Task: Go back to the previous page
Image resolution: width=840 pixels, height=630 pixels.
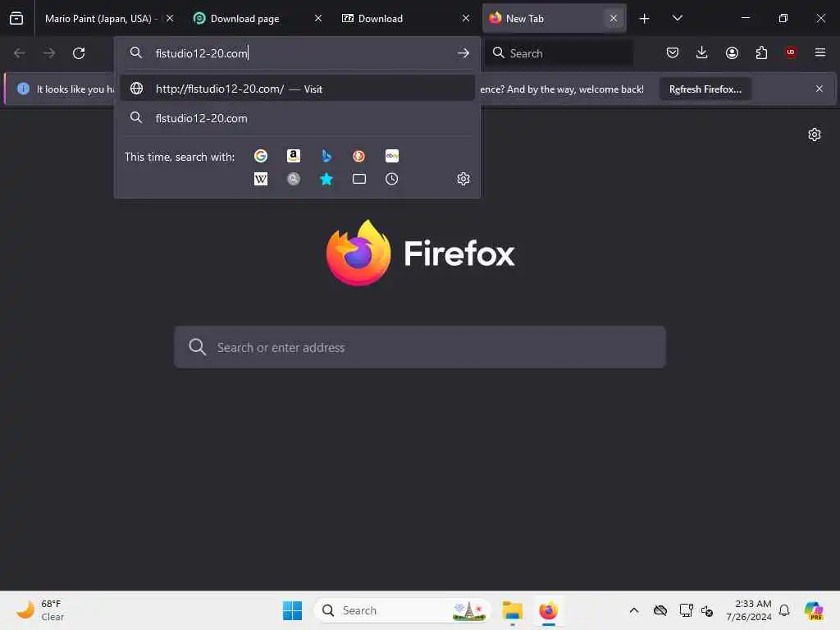Action: (x=20, y=53)
